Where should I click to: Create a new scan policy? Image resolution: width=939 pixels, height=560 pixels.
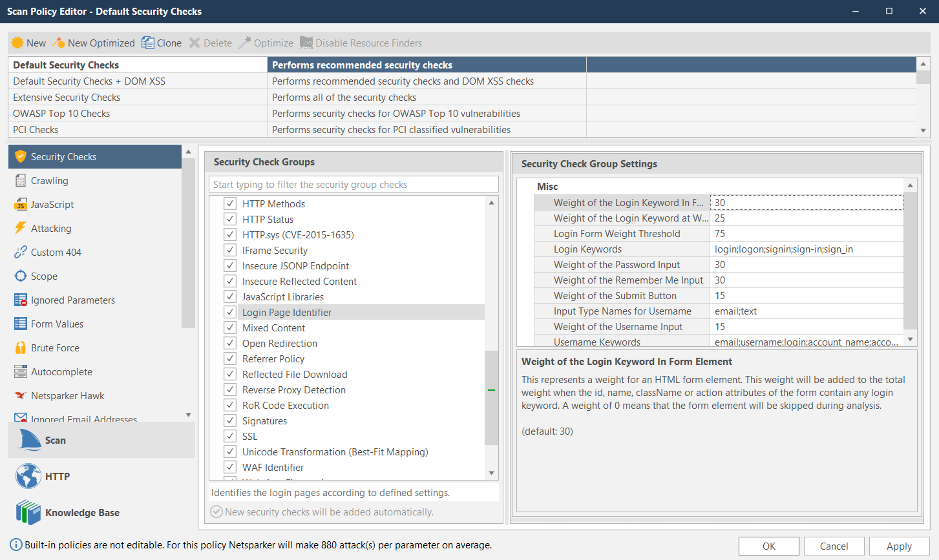pyautogui.click(x=28, y=43)
